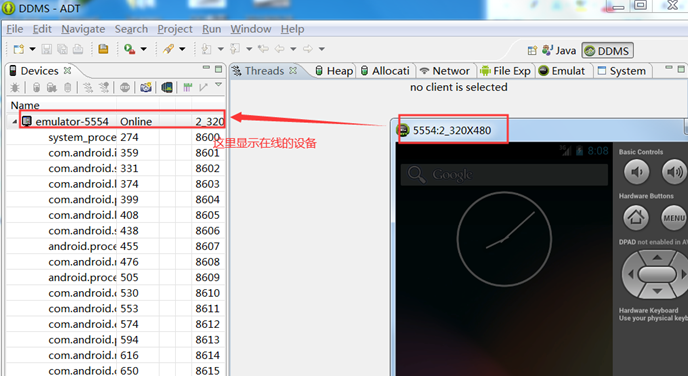The image size is (688, 376).
Task: Open the Run menu
Action: tap(211, 29)
